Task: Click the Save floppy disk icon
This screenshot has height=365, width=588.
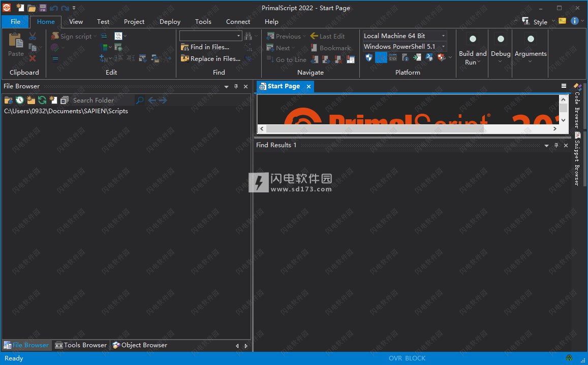Action: [43, 8]
